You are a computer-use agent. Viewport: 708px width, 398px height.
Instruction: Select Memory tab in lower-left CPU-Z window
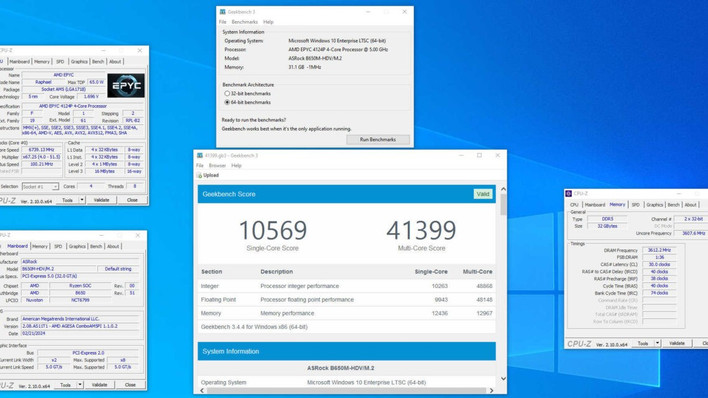[40, 246]
